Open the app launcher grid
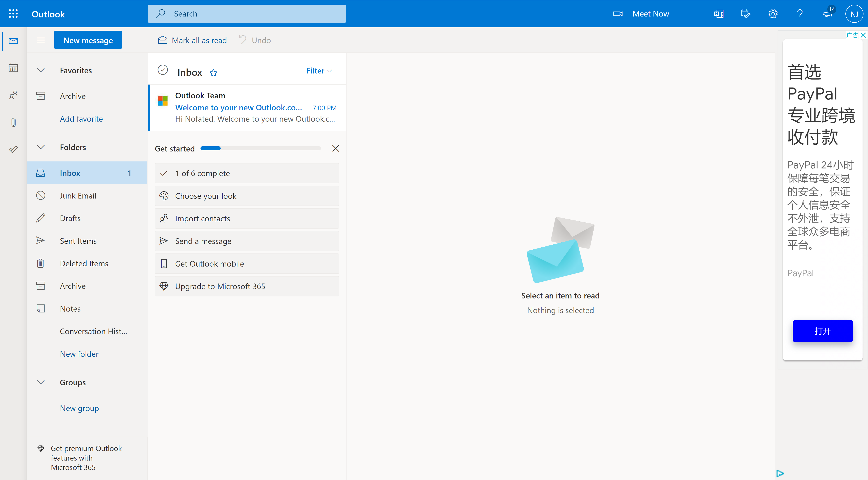868x480 pixels. point(13,14)
